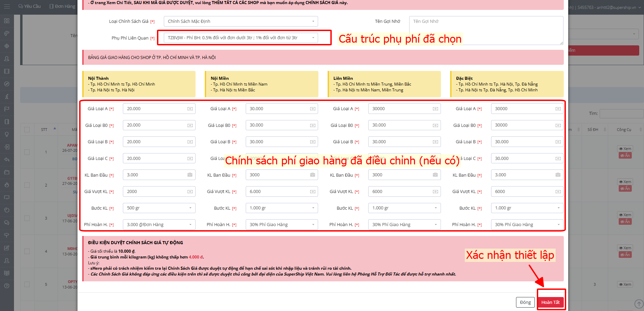Screen dimensions: 644x311
Task: Click Liên Miền Giá Loại B field
Action: 404,142
